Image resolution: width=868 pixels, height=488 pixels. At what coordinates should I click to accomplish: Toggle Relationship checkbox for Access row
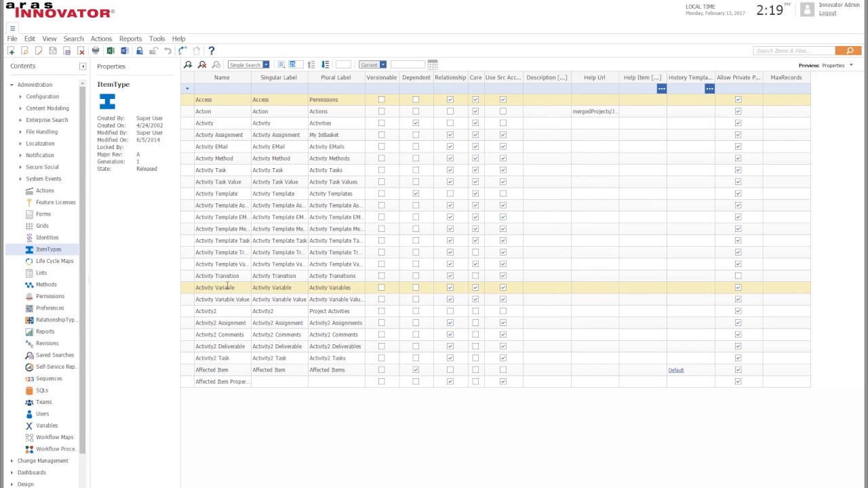[450, 100]
